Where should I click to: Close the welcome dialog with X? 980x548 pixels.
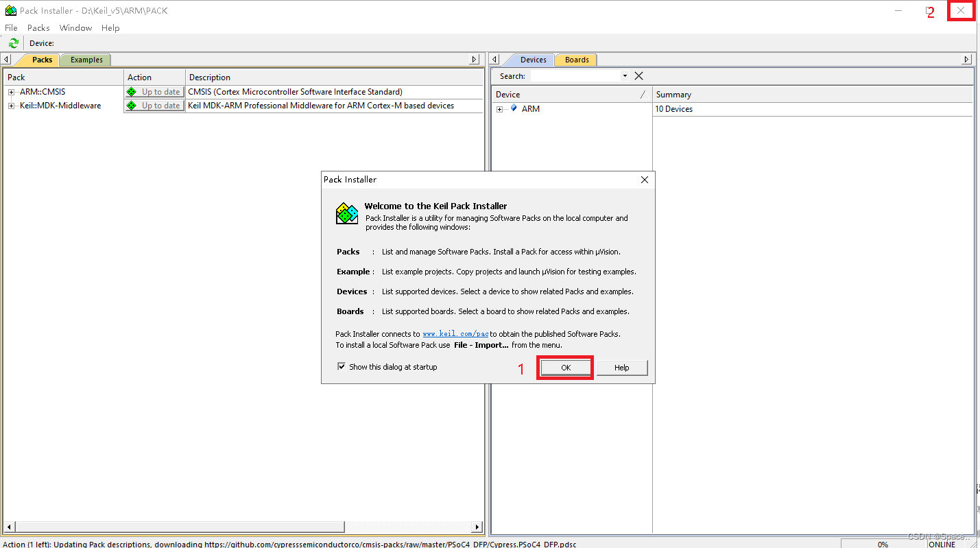(x=644, y=180)
